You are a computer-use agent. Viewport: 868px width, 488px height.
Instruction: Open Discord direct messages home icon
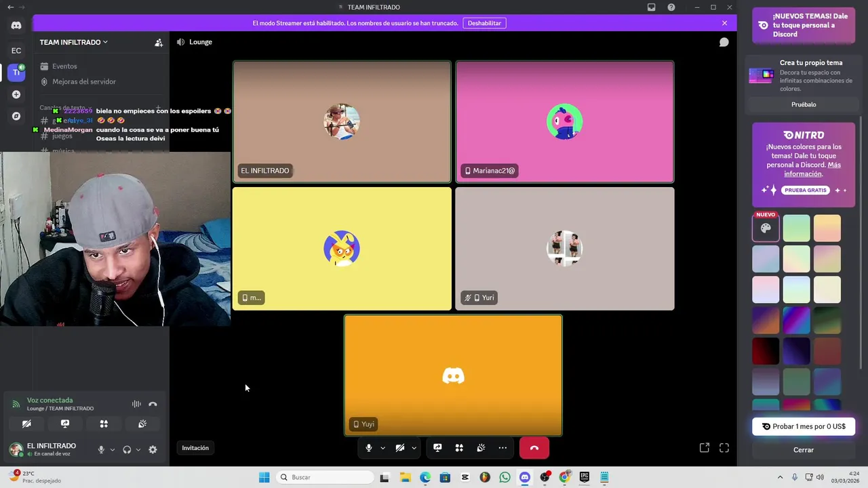pyautogui.click(x=16, y=26)
